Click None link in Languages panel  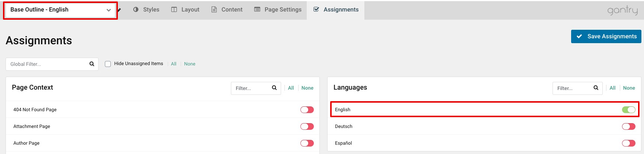click(x=629, y=88)
